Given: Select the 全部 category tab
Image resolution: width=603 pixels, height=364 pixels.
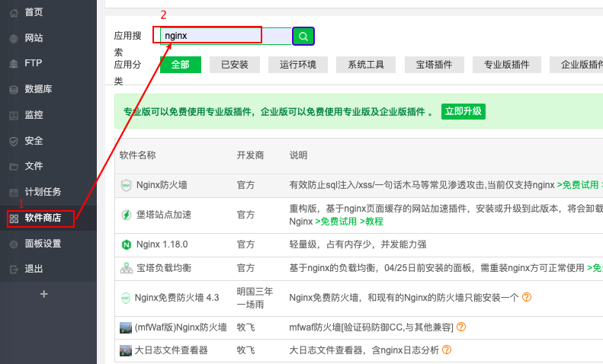Looking at the screenshot, I should click(x=181, y=65).
